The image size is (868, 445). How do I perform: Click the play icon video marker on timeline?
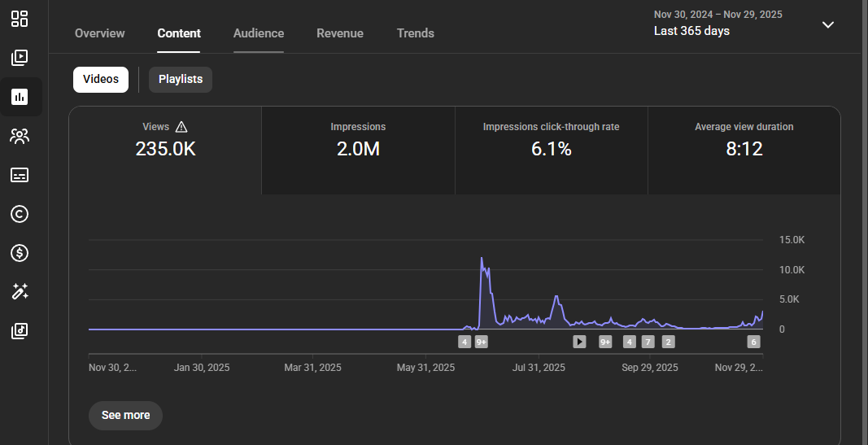(579, 342)
